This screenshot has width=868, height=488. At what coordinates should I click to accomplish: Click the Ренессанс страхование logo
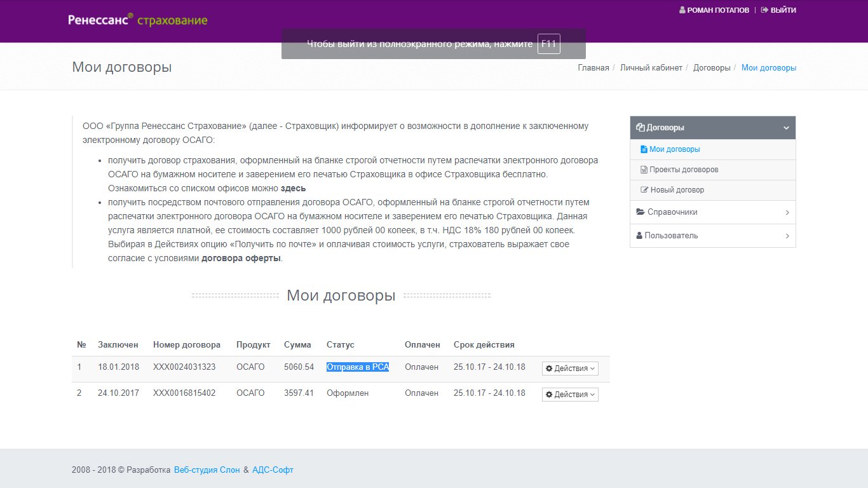pos(138,20)
